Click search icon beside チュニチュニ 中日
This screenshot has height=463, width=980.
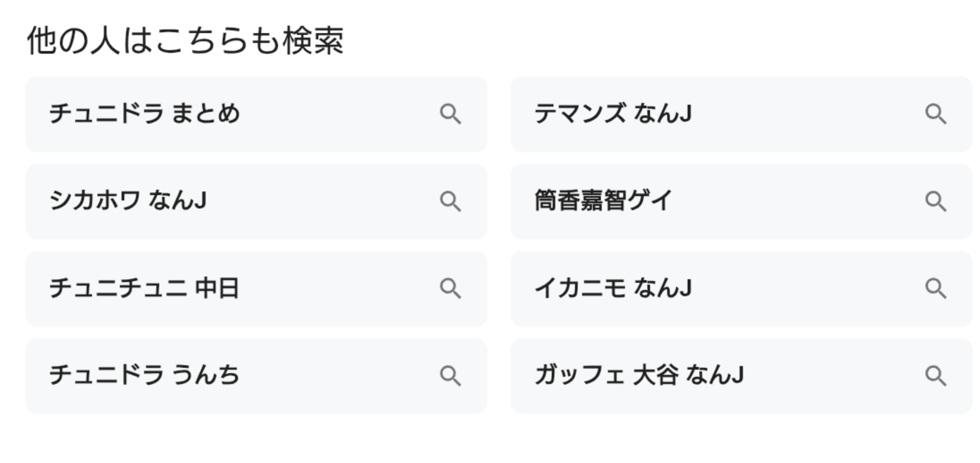(x=450, y=289)
